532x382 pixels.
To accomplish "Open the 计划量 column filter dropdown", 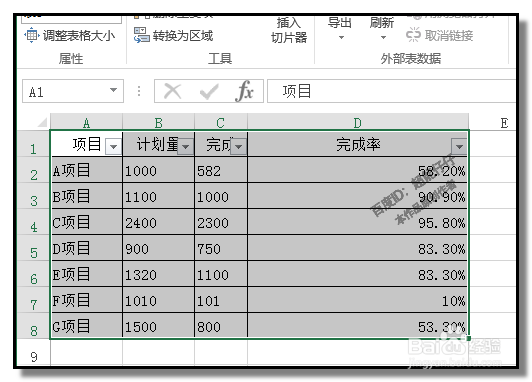I will 186,147.
